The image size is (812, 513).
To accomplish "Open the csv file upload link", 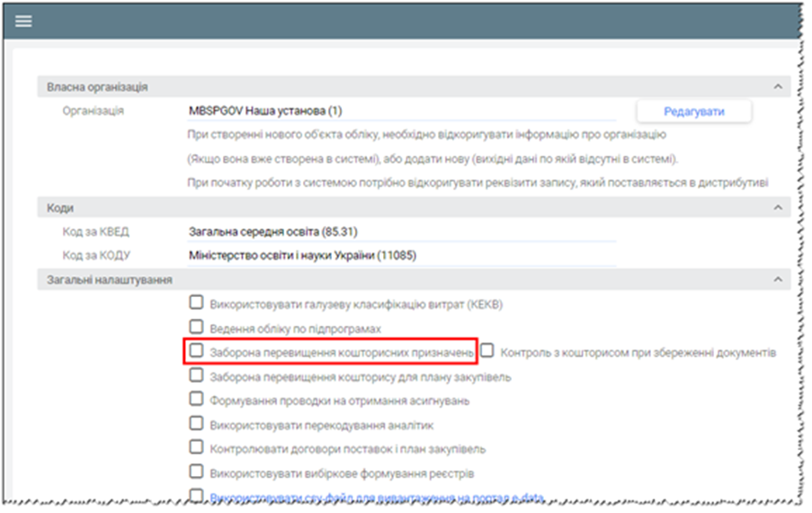I will click(376, 497).
